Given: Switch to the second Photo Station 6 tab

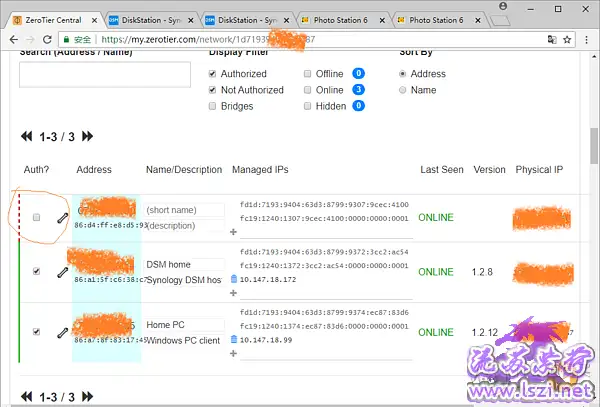Looking at the screenshot, I should [x=436, y=20].
